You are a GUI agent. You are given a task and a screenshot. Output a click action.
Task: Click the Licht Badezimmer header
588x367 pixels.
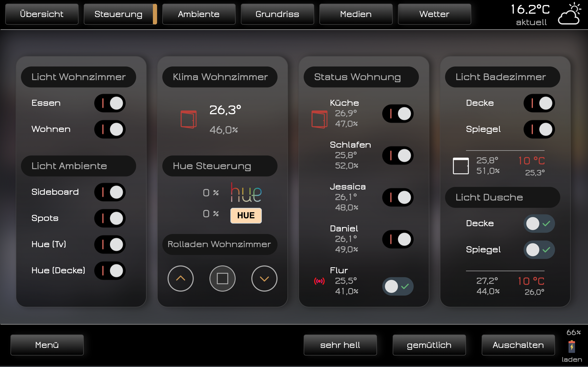tap(503, 77)
